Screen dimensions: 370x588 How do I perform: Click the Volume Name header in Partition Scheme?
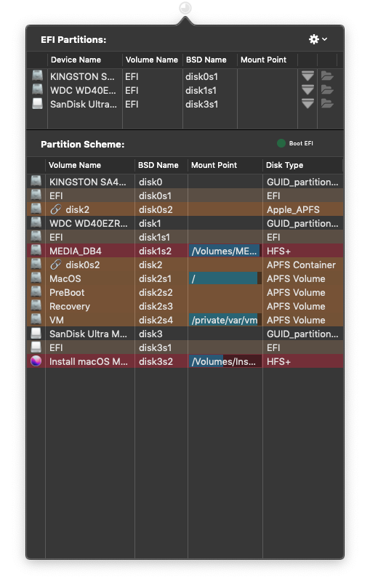tap(75, 165)
